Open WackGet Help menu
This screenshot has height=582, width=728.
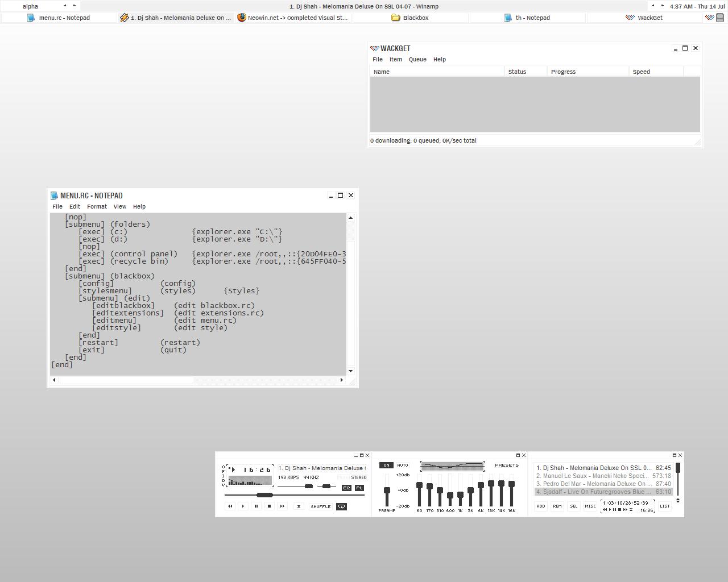(x=440, y=59)
